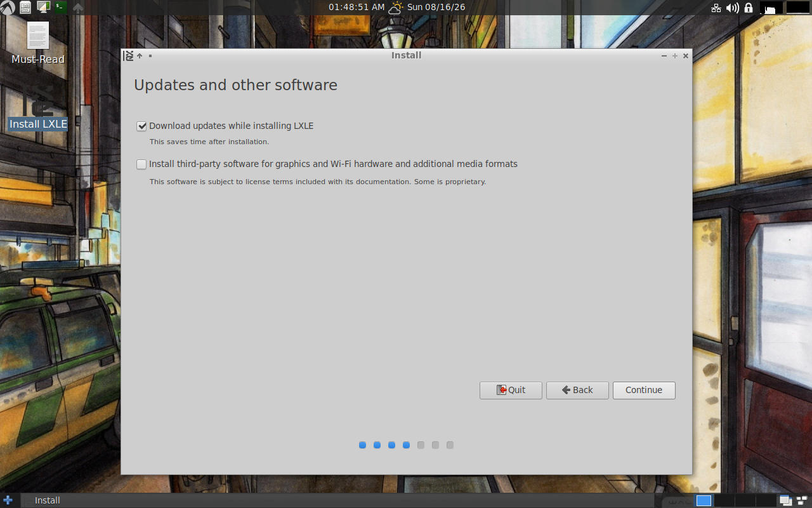Click the plus icon in bottom panel

click(x=8, y=500)
